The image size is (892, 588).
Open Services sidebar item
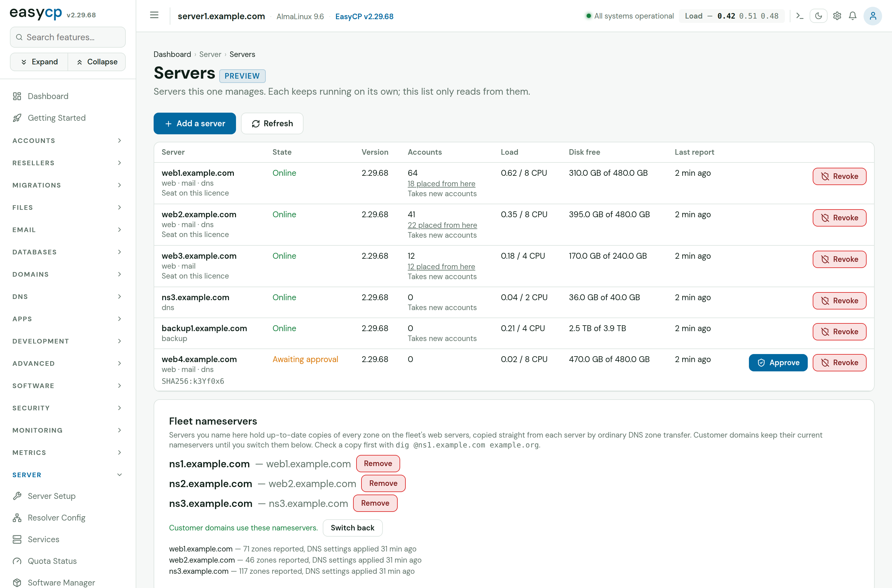(x=68, y=539)
